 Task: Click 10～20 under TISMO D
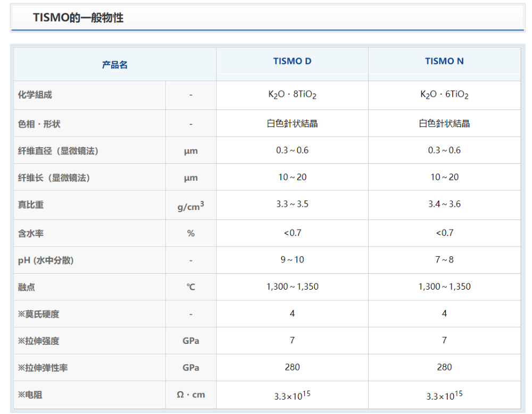pyautogui.click(x=292, y=177)
